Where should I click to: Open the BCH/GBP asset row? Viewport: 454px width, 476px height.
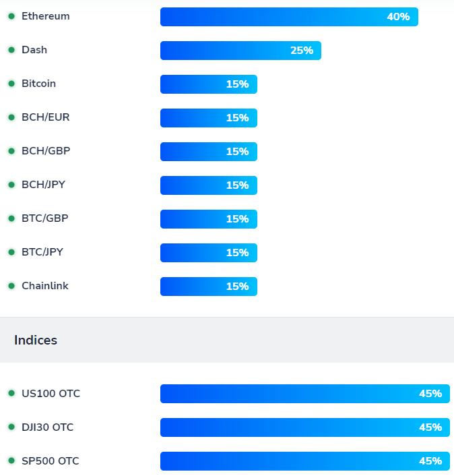click(x=45, y=151)
